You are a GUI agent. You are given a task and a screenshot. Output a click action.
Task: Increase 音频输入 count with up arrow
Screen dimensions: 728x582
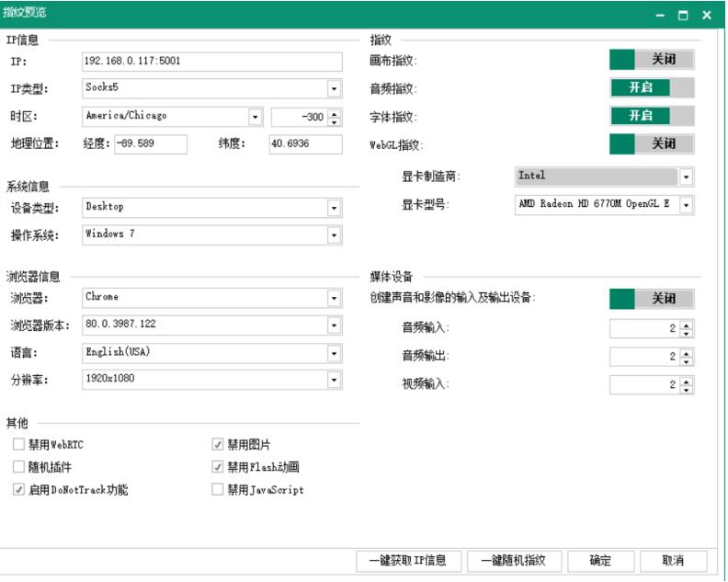pos(687,325)
